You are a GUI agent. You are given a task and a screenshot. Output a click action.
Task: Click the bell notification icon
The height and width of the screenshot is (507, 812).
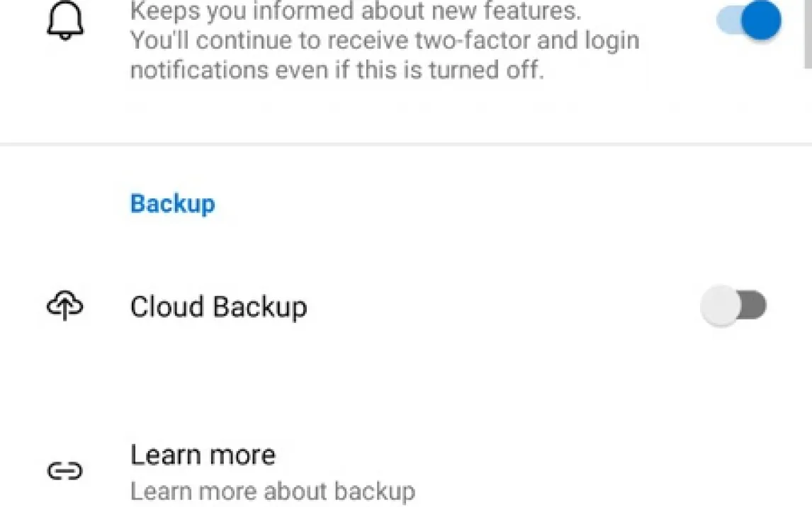coord(65,22)
